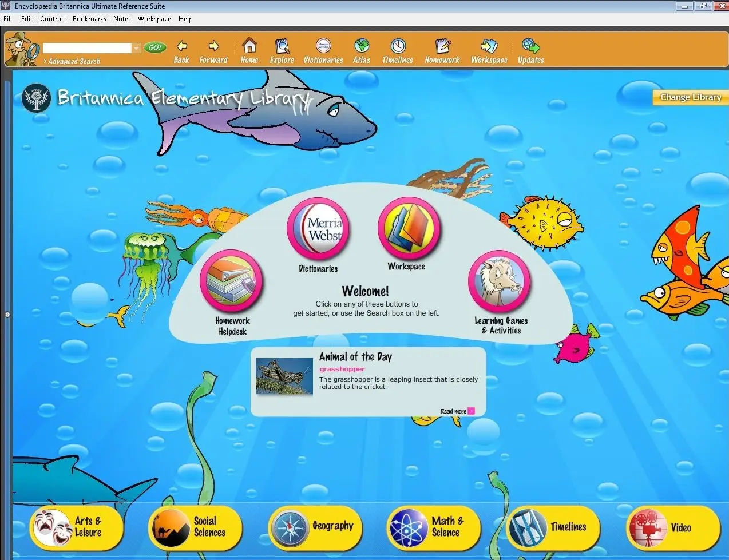Open Learning Games & Activities wolf circle
This screenshot has height=560, width=729.
pyautogui.click(x=500, y=281)
